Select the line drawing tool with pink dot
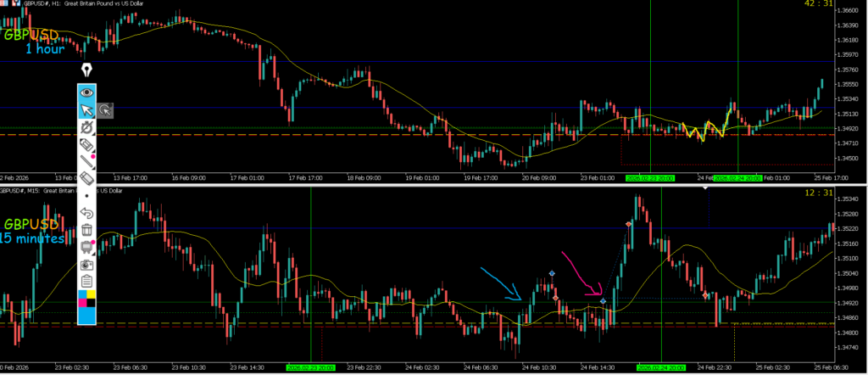 click(86, 162)
